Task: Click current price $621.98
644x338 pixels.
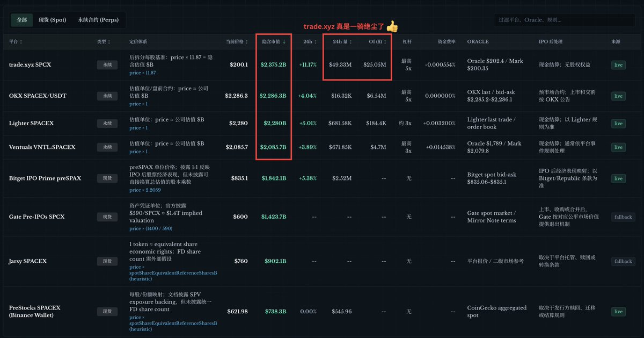Action: (x=238, y=311)
